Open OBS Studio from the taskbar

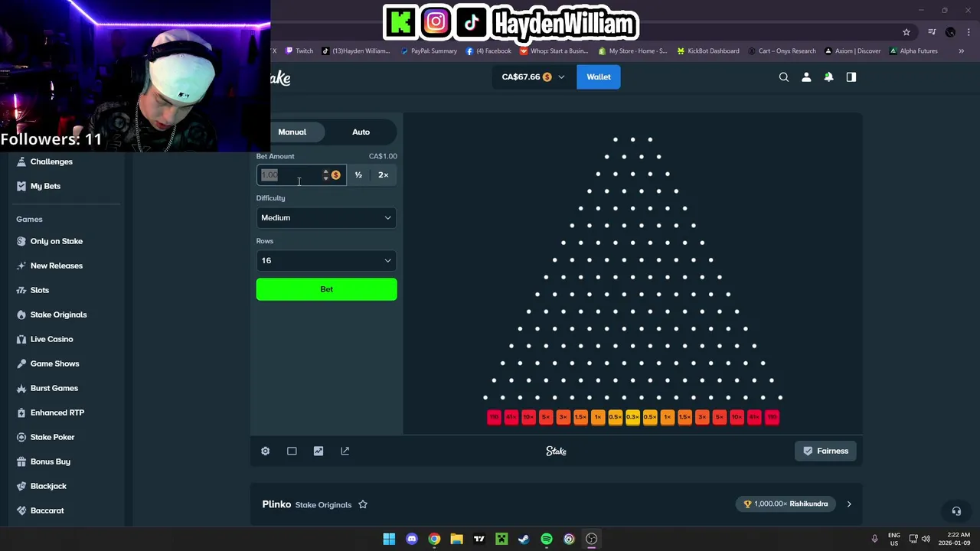point(591,539)
